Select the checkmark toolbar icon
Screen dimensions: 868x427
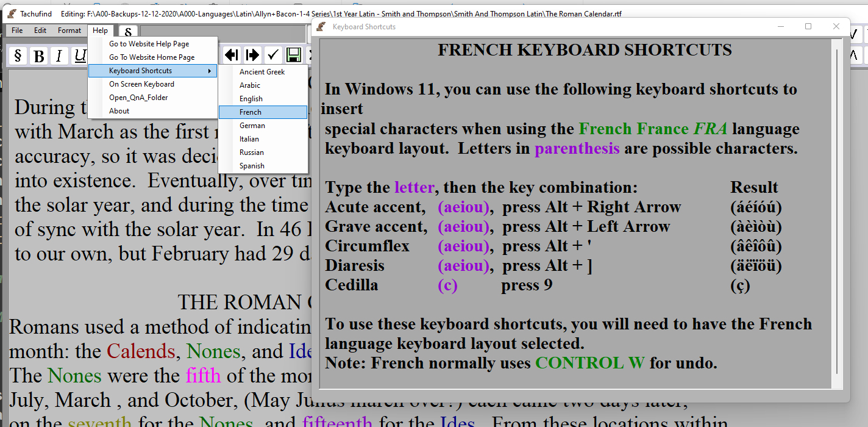(272, 55)
